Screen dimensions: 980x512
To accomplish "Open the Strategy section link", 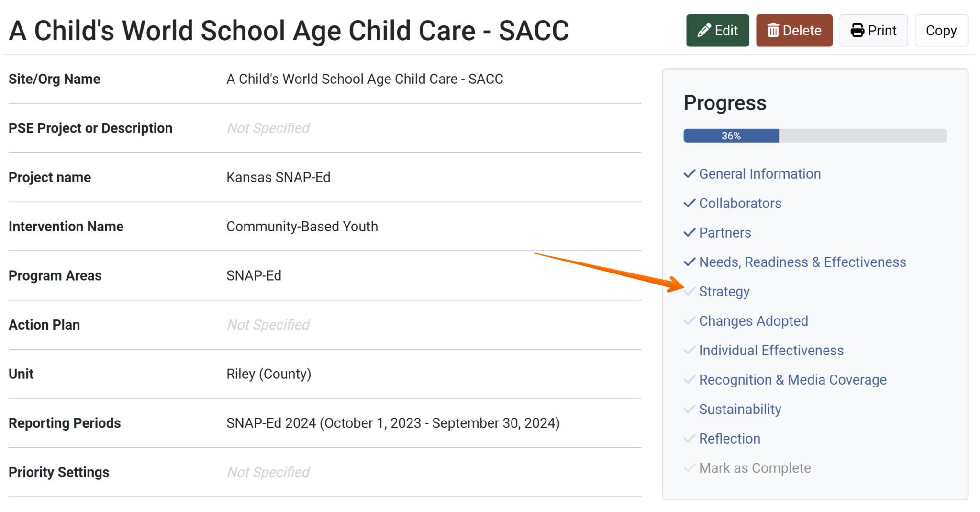I will pos(724,291).
